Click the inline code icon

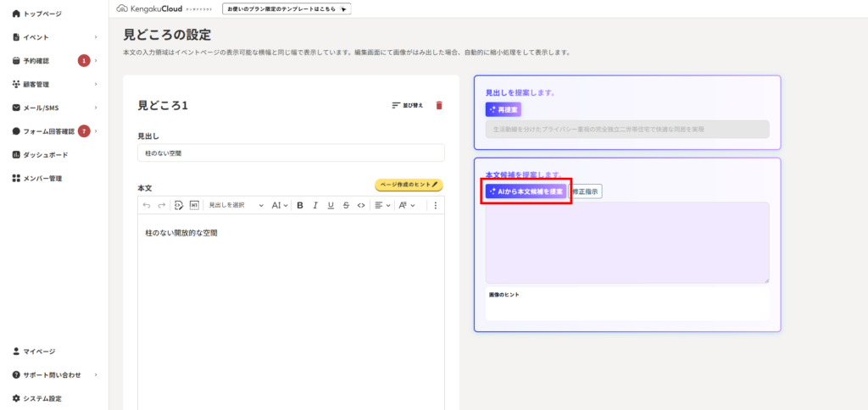pyautogui.click(x=360, y=205)
